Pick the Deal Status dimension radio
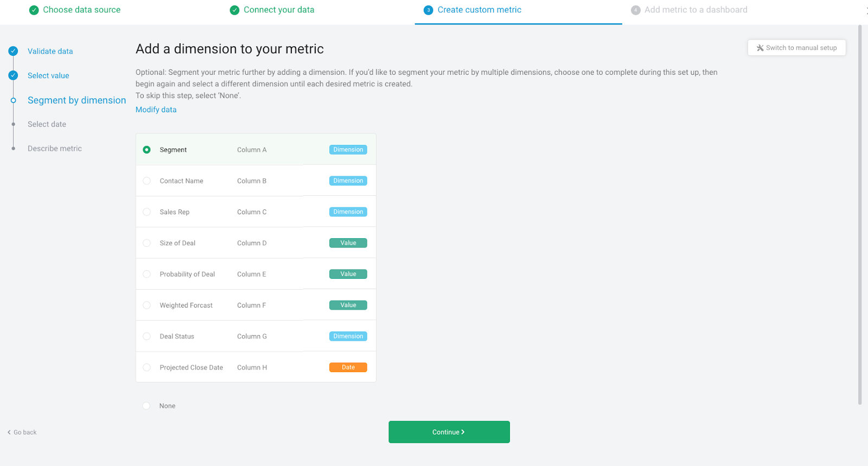 146,336
